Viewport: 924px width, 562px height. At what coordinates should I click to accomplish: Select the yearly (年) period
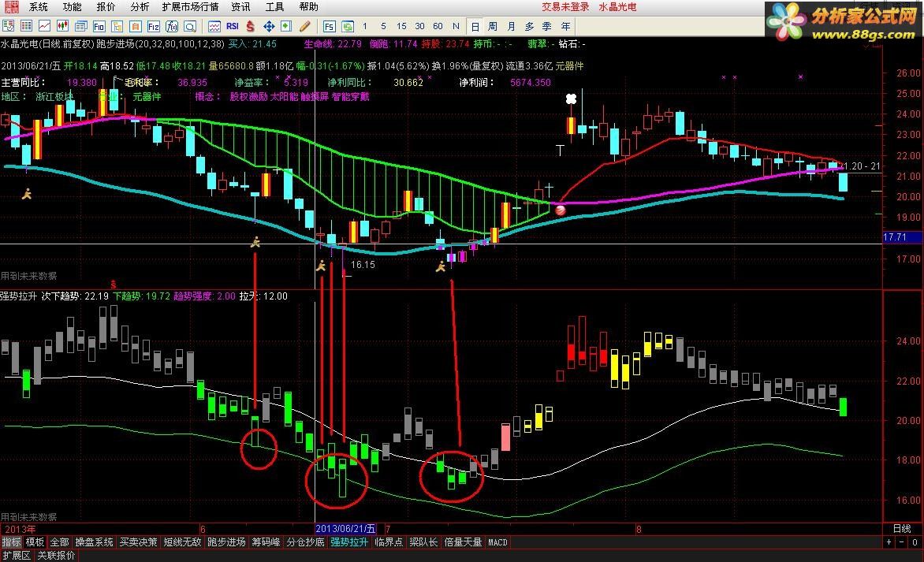point(565,27)
